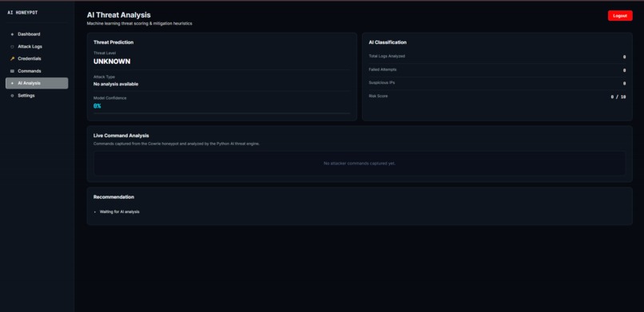Click the Failed Attempts value 0
This screenshot has height=312, width=644.
tap(624, 70)
